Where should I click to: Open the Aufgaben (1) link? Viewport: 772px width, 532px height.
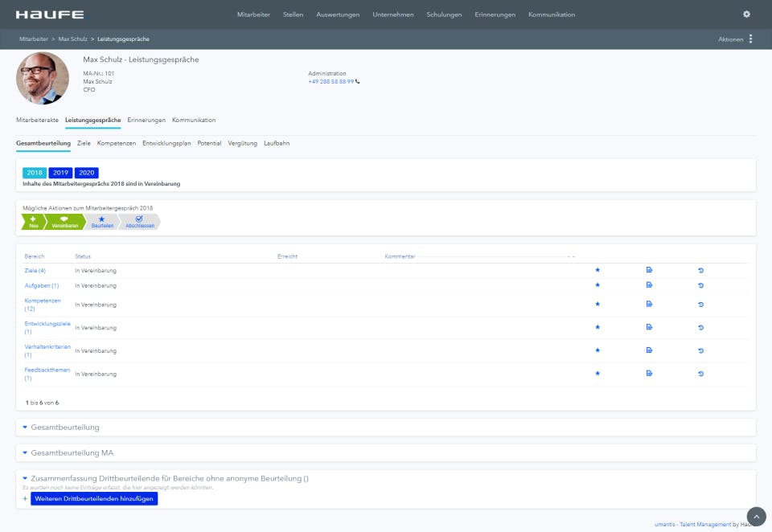(41, 285)
